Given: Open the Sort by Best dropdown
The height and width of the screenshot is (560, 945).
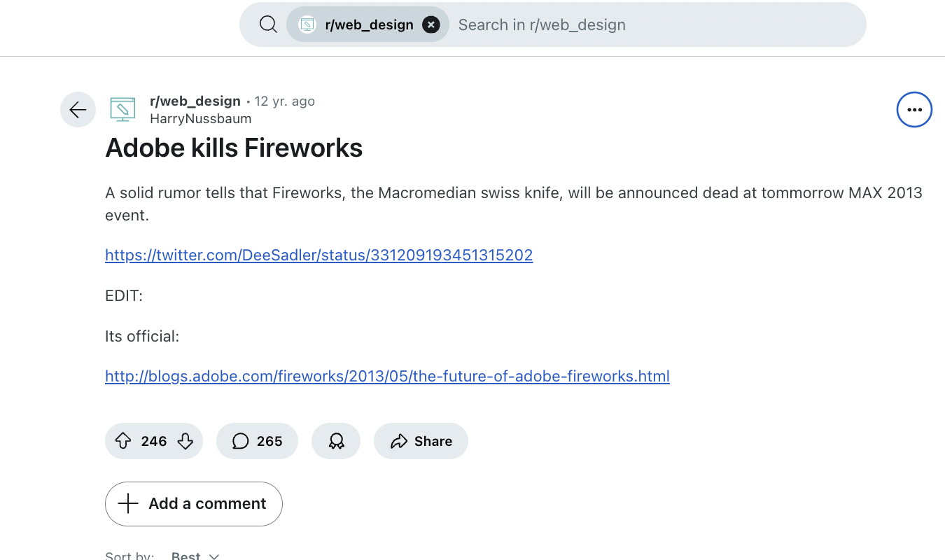Looking at the screenshot, I should click(186, 555).
